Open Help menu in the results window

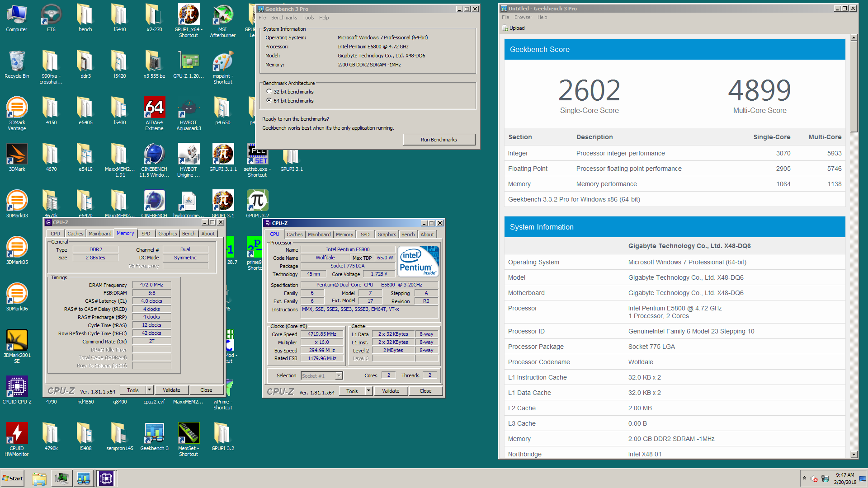(542, 17)
